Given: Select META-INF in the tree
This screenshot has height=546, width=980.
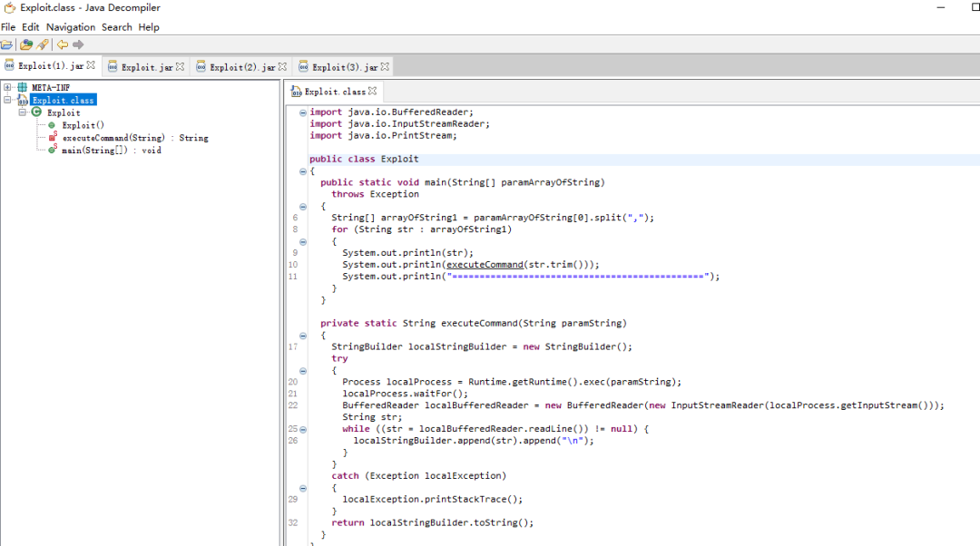Looking at the screenshot, I should tap(51, 87).
